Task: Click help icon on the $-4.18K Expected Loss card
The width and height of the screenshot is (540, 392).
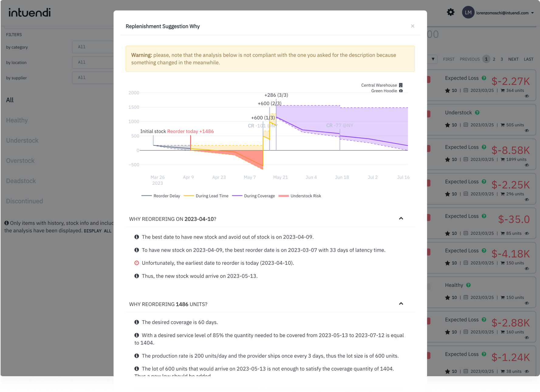Action: [484, 251]
